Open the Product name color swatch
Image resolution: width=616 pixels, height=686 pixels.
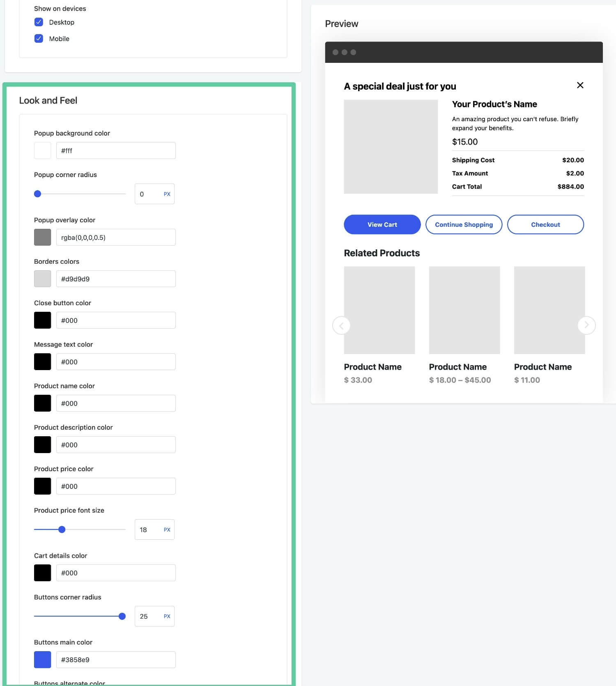tap(42, 403)
